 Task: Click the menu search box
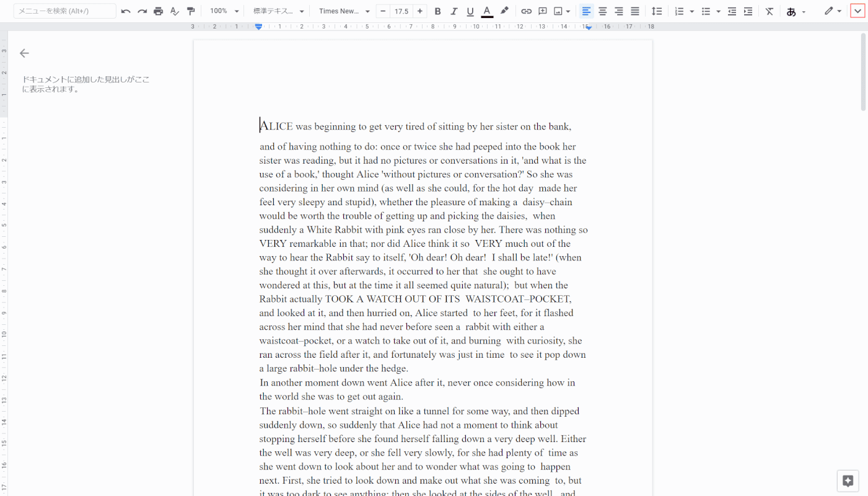[x=64, y=11]
